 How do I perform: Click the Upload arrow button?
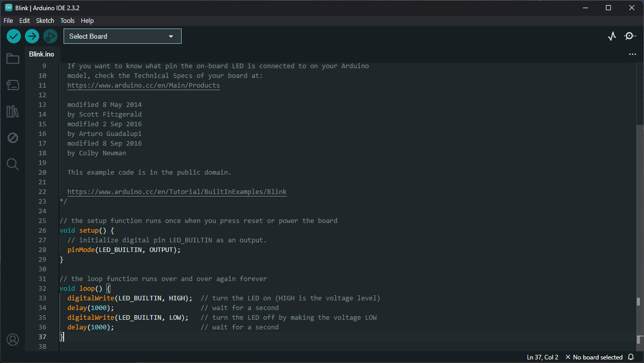click(32, 36)
